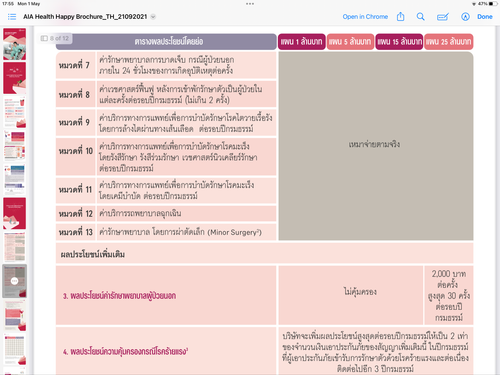Open tenth page thumbnail with grid table
The image size is (500, 375).
[14, 349]
